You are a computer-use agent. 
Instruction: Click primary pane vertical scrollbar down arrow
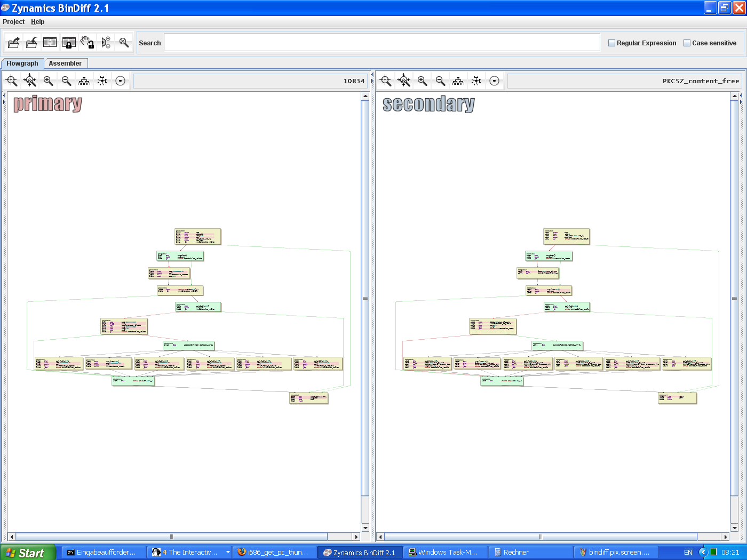[x=365, y=528]
